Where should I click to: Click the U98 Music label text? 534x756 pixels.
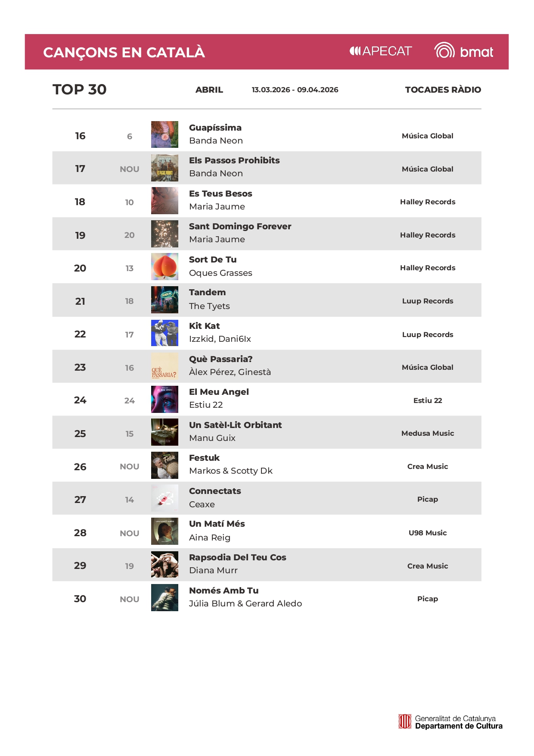pos(428,533)
